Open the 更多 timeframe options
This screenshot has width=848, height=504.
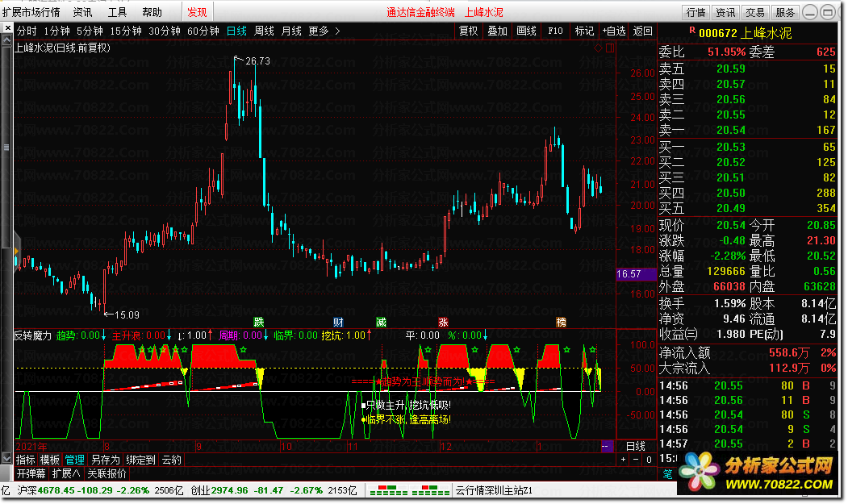pyautogui.click(x=319, y=31)
